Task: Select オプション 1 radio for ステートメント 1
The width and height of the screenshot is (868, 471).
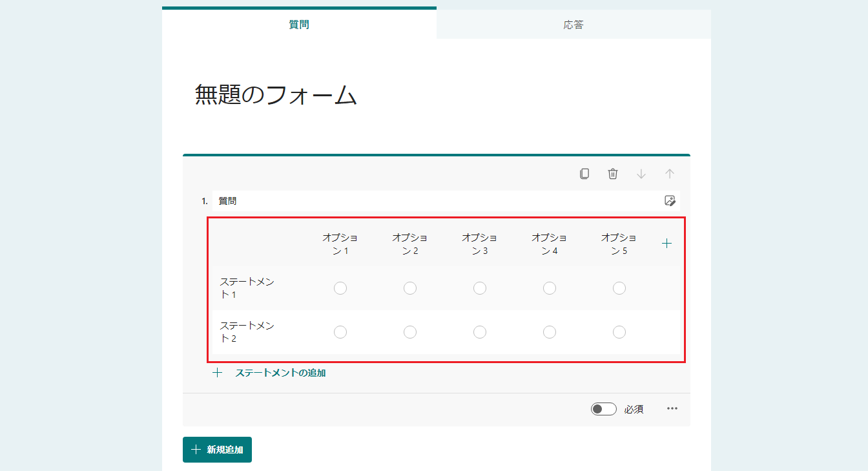Action: coord(340,288)
